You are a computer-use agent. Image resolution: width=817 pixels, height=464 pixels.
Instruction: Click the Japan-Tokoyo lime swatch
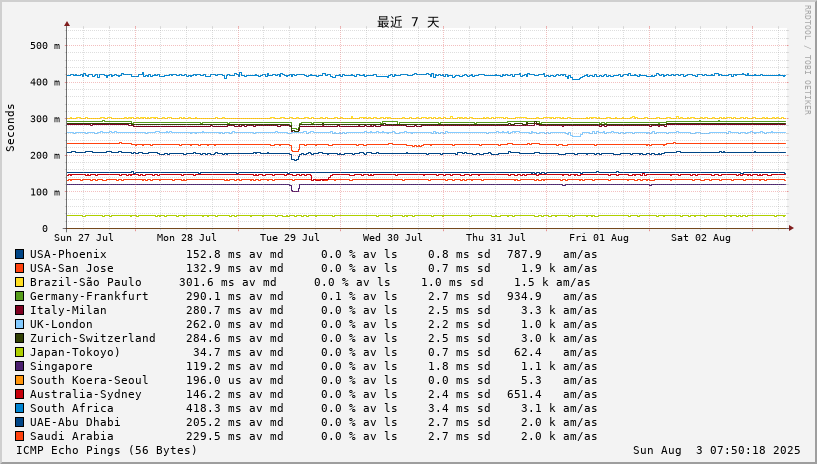pos(19,353)
